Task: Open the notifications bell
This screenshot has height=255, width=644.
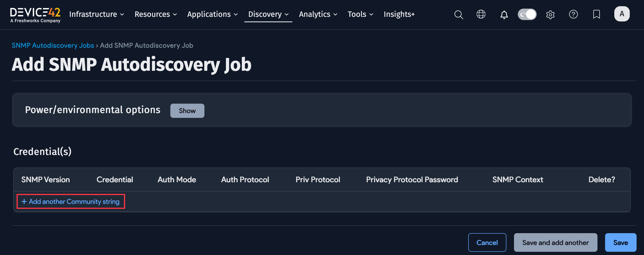Action: [x=504, y=14]
